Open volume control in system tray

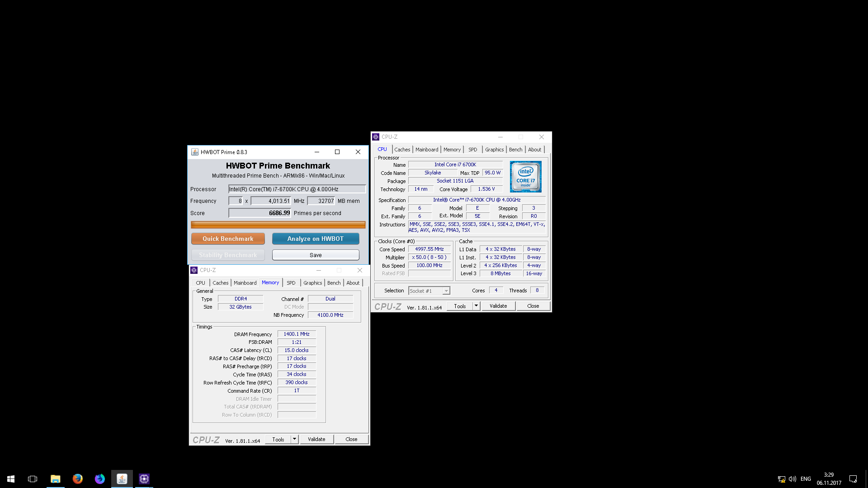pos(793,479)
